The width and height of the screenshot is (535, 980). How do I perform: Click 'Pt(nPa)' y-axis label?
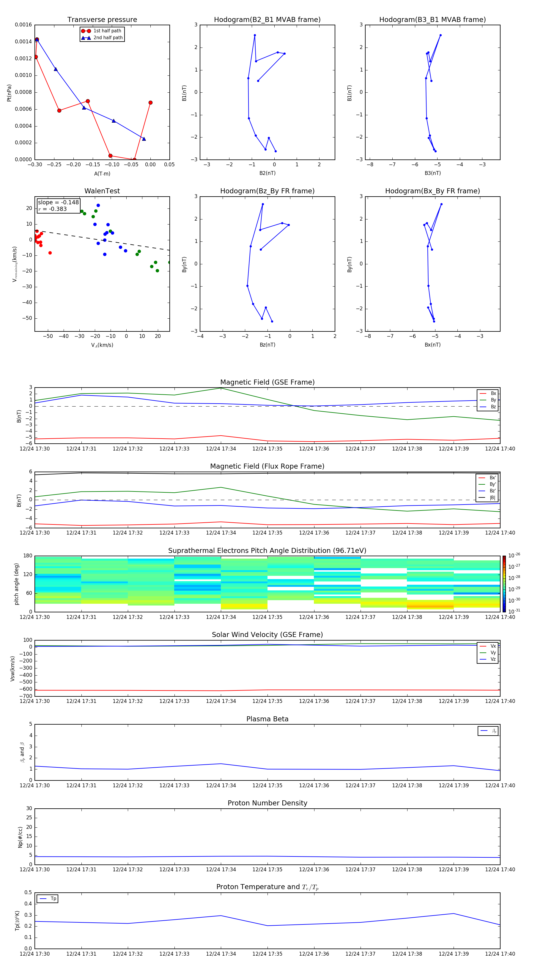(9, 93)
